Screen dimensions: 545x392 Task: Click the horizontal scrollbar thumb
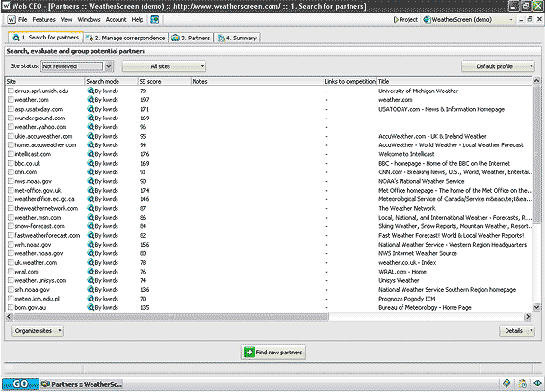click(171, 317)
